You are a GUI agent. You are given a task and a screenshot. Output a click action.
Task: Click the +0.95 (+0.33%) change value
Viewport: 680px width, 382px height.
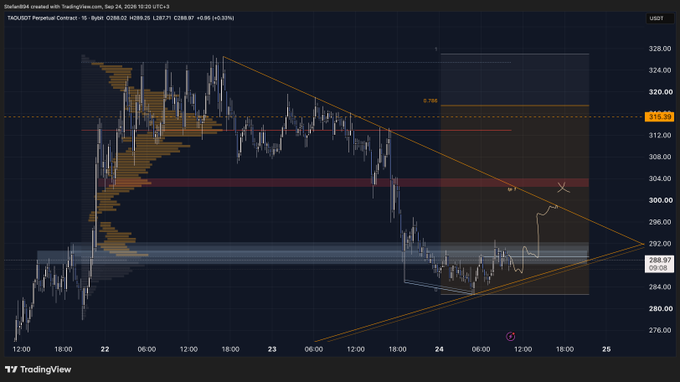pyautogui.click(x=216, y=18)
